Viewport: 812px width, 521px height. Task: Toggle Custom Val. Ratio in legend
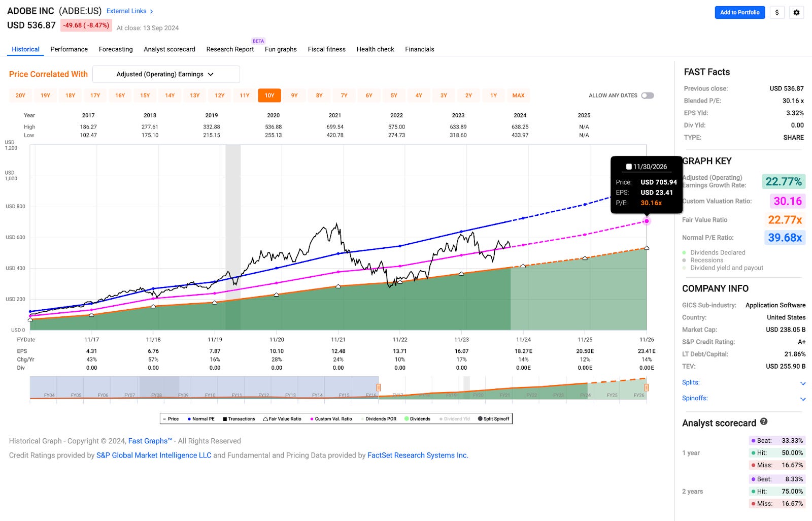click(331, 419)
